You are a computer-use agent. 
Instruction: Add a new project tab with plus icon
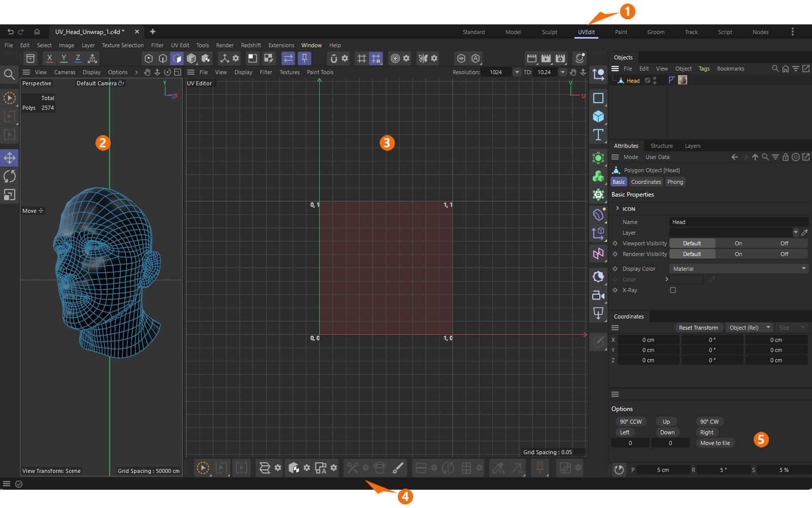(153, 31)
